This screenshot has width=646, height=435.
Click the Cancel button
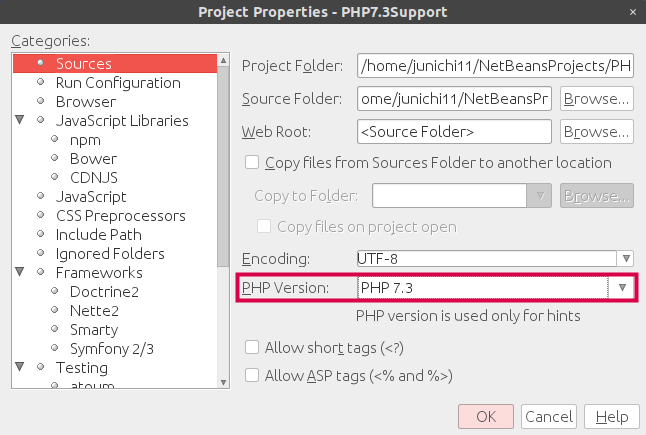pyautogui.click(x=548, y=417)
